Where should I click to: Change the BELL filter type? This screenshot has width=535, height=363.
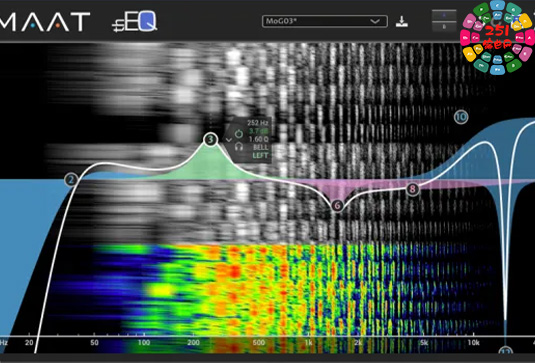[x=261, y=147]
